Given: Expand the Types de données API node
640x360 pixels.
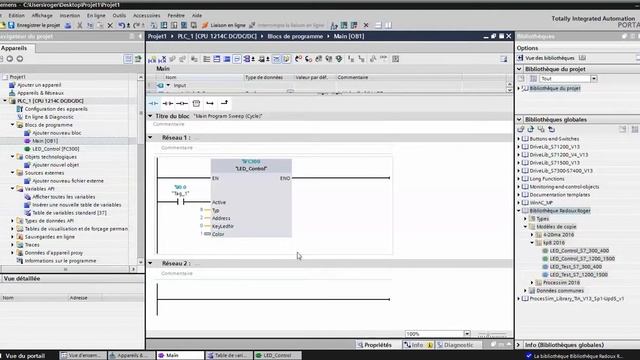Looking at the screenshot, I should tap(13, 221).
